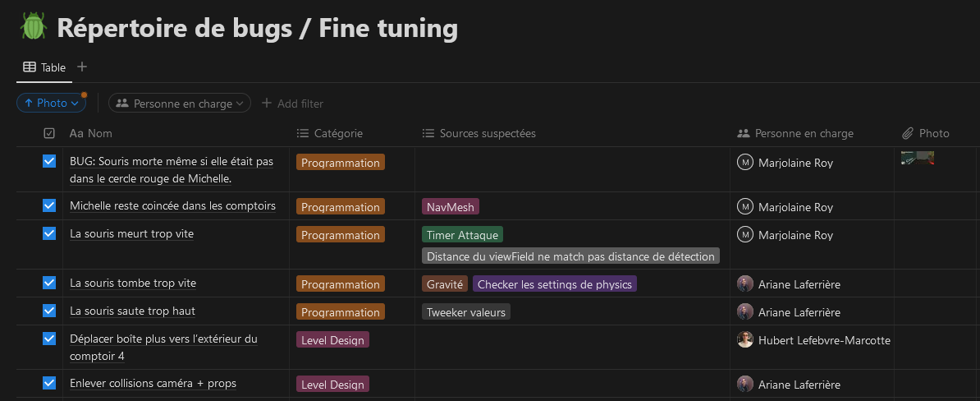Uncheck the 'Michelle reste coincée' row checkbox

pos(49,205)
